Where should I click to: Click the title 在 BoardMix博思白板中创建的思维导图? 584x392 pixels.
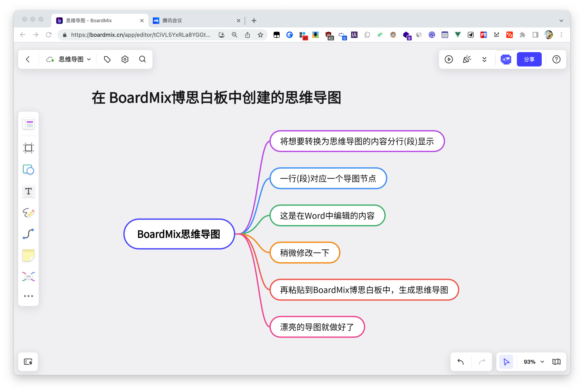(217, 98)
